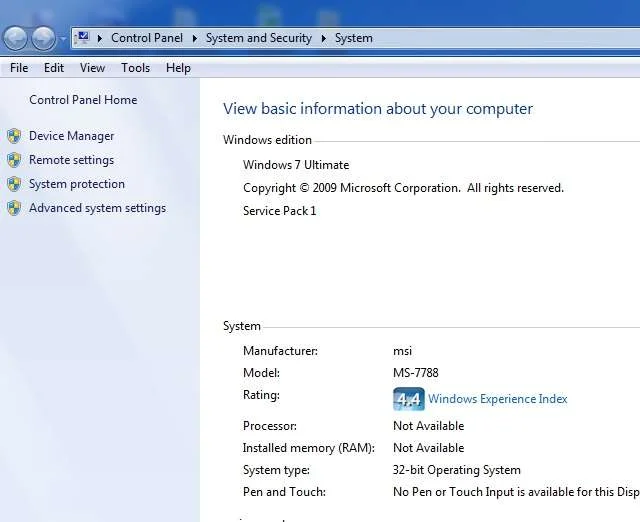The height and width of the screenshot is (522, 640).
Task: Open the Help menu
Action: click(x=178, y=68)
